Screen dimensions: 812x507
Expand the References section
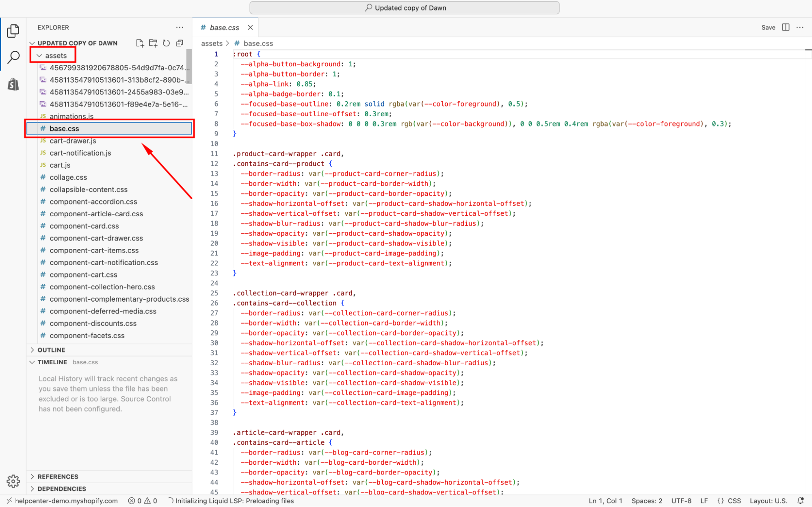click(x=58, y=477)
